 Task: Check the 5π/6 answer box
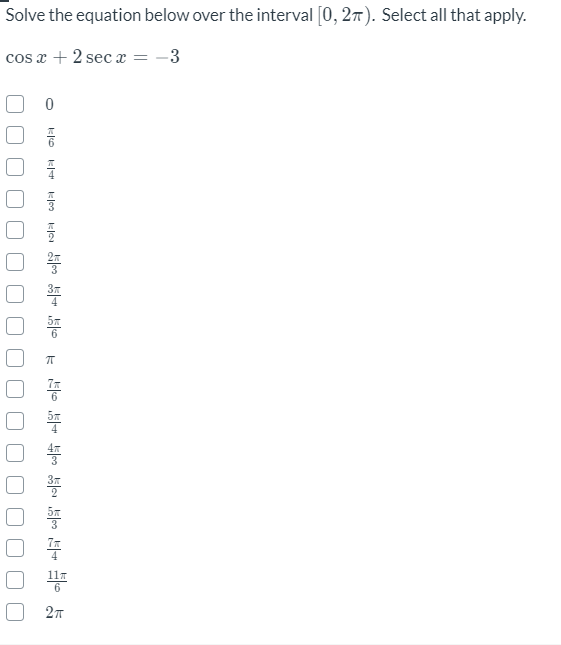tap(15, 326)
